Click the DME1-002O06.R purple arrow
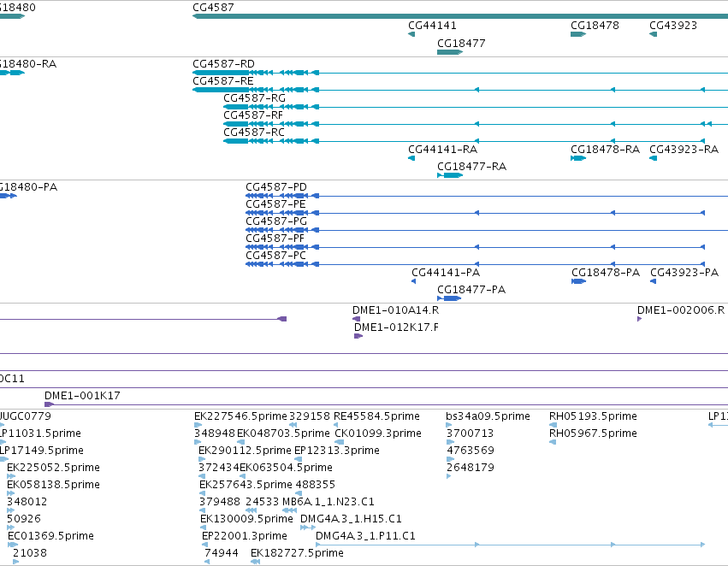The height and width of the screenshot is (566, 728). (x=639, y=319)
